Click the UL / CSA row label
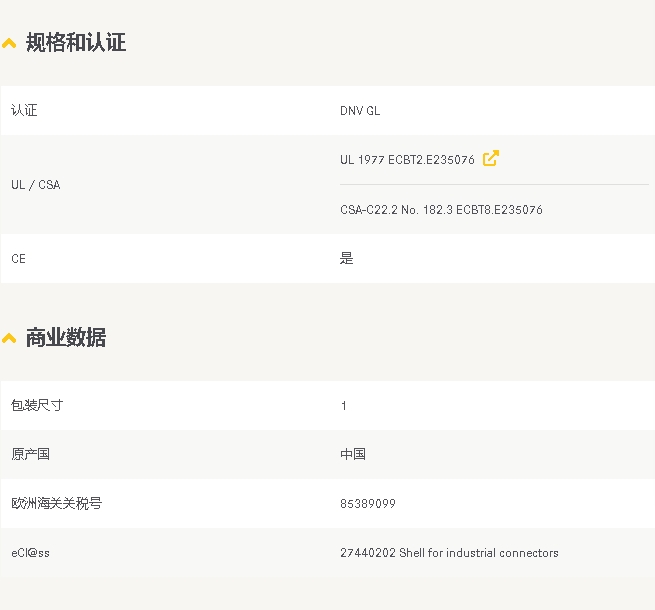Image resolution: width=655 pixels, height=610 pixels. point(36,185)
